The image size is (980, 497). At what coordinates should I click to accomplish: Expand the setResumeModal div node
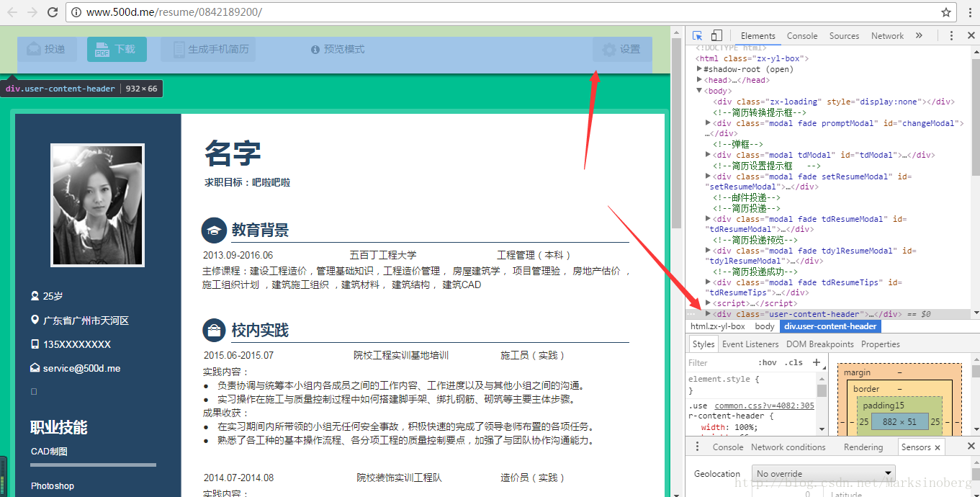(708, 176)
